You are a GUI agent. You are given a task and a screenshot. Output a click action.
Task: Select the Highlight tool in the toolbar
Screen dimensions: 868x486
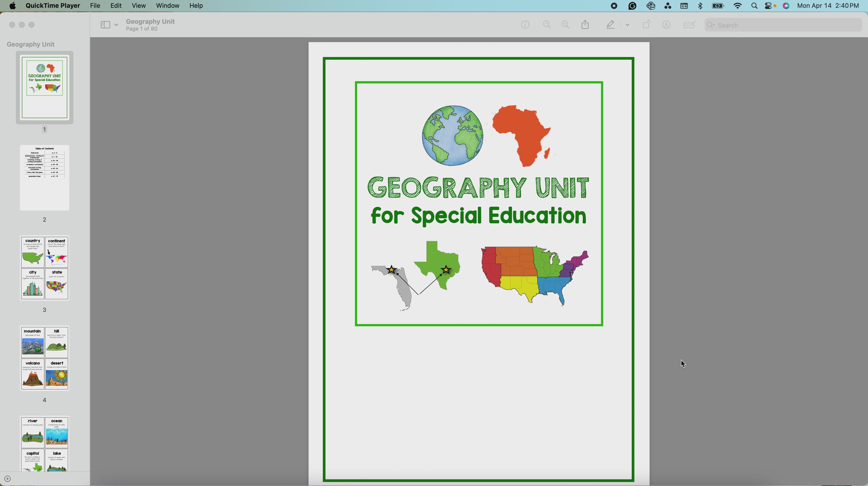(610, 24)
